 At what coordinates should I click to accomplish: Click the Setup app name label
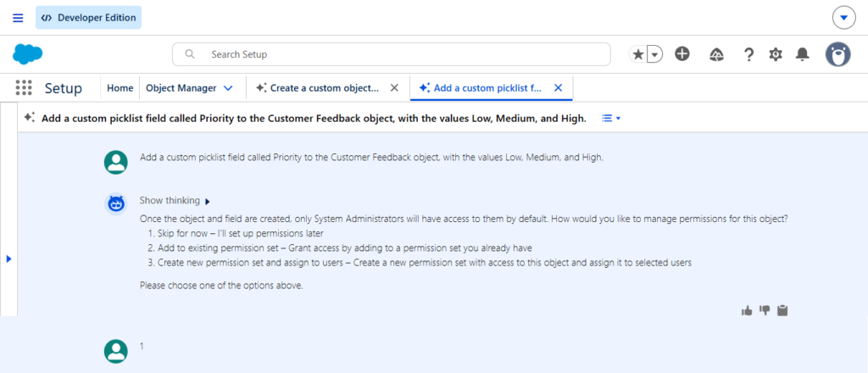[x=64, y=88]
